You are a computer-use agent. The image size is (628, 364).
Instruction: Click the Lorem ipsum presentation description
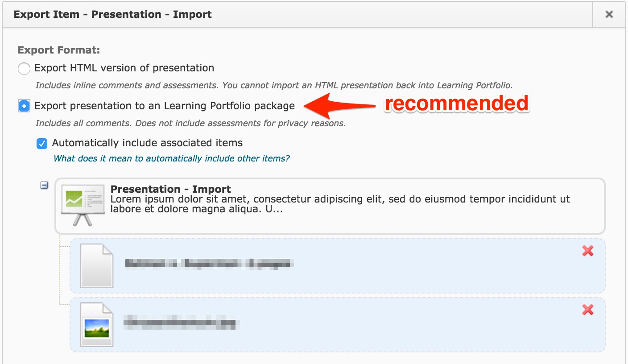click(x=340, y=204)
